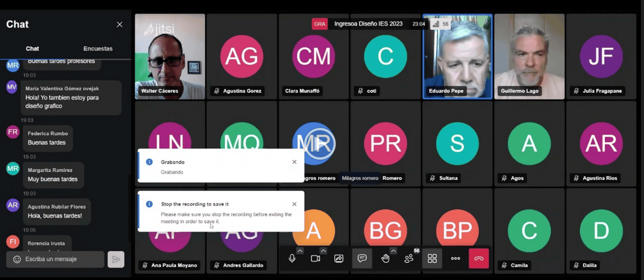Expand video settings chevron above camera
644x280 pixels.
click(x=323, y=251)
